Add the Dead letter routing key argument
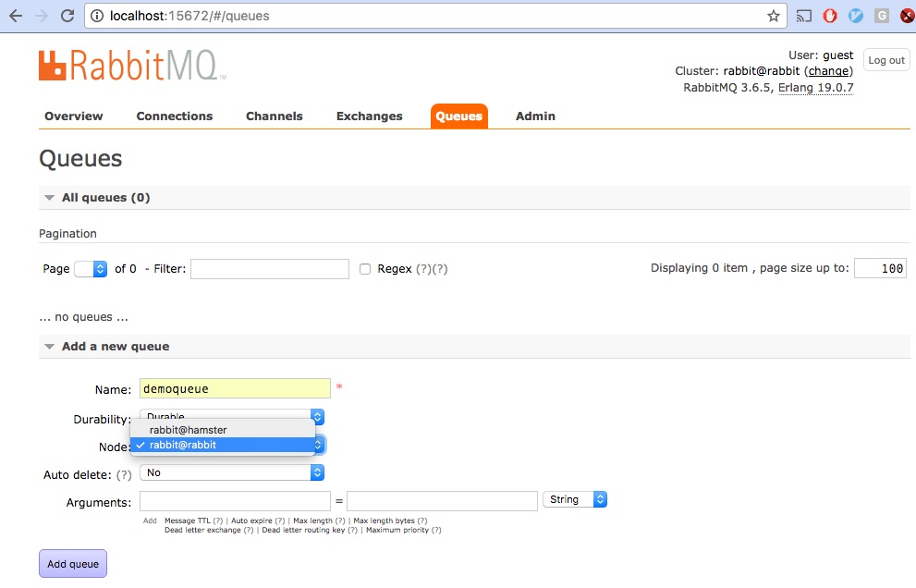Image resolution: width=916 pixels, height=588 pixels. pos(303,530)
